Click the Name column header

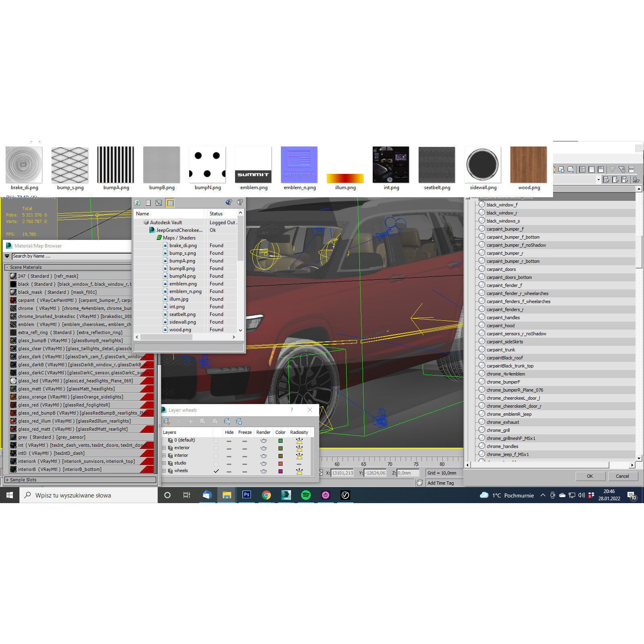(143, 213)
